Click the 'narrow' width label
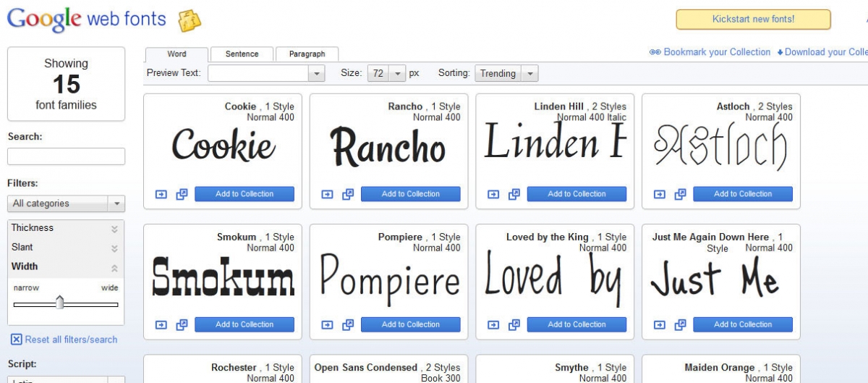This screenshot has width=868, height=383. click(26, 287)
